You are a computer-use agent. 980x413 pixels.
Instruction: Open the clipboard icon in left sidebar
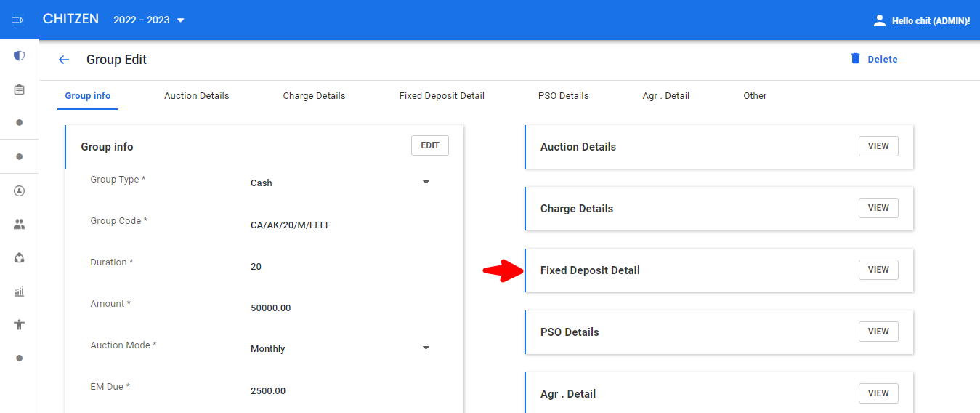[x=19, y=89]
